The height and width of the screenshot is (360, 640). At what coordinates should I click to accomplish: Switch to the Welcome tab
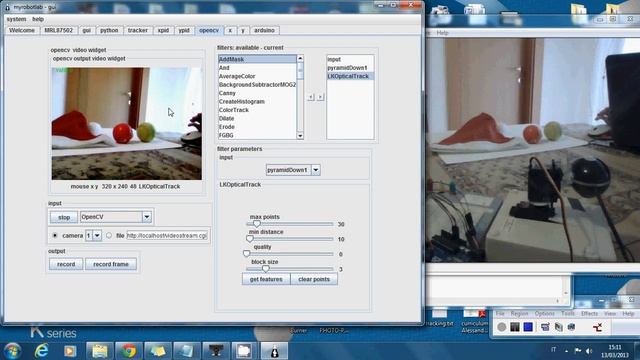tap(22, 30)
